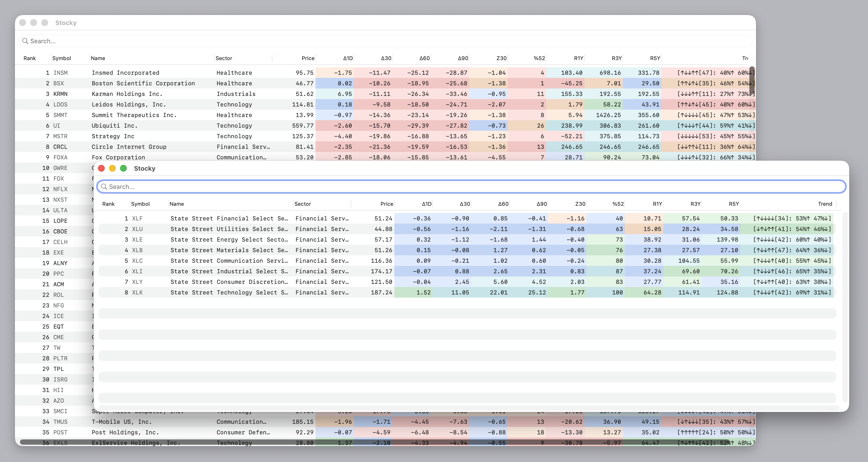Sort front window by R1Y column header
This screenshot has width=868, height=462.
click(x=657, y=204)
